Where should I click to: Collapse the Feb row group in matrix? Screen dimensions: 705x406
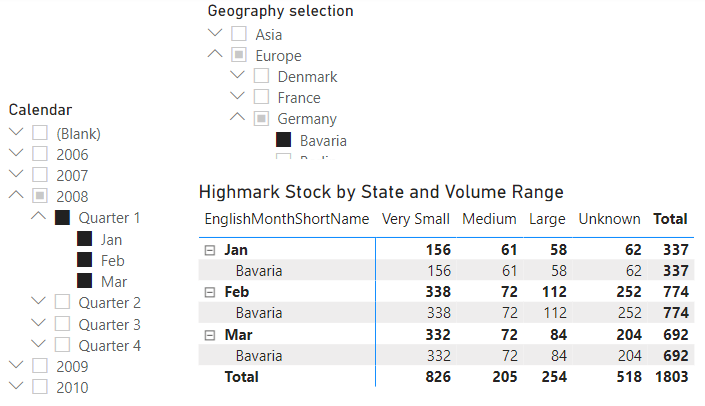coord(210,292)
